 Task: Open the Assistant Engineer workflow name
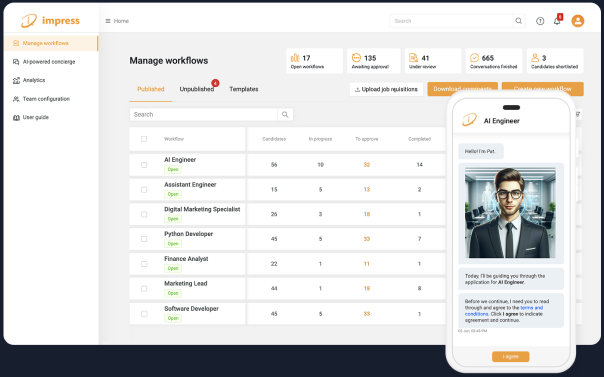pos(190,184)
